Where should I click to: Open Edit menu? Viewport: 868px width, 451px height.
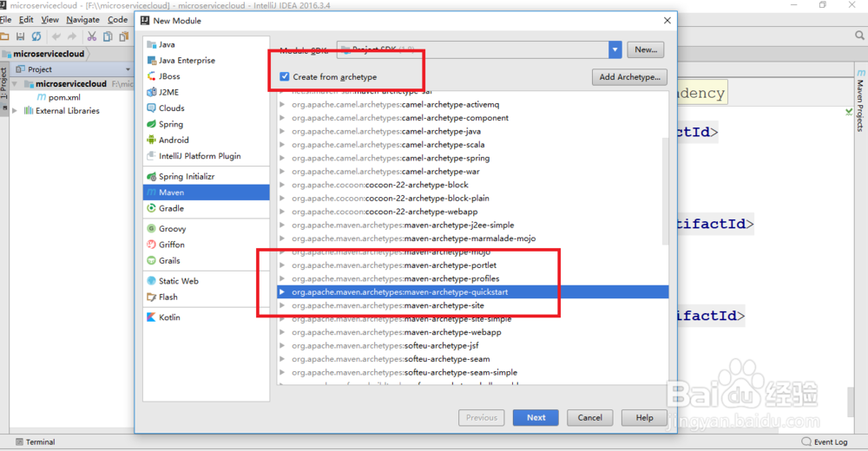(x=26, y=20)
